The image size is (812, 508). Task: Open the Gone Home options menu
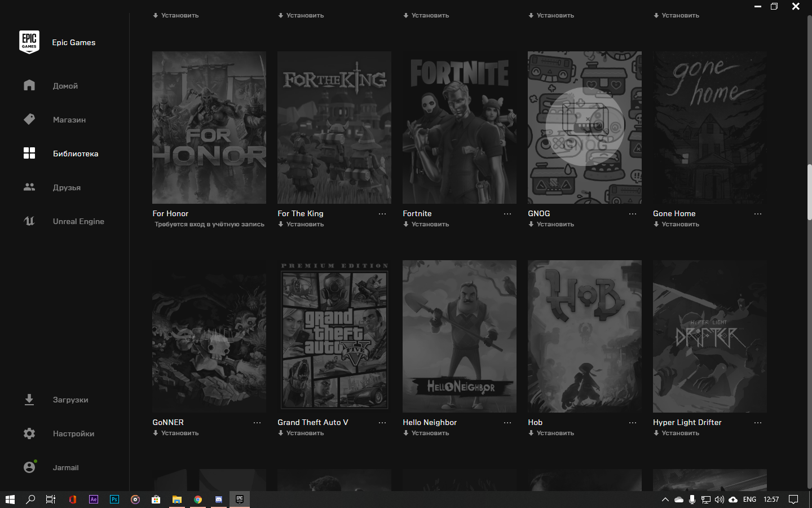point(758,213)
